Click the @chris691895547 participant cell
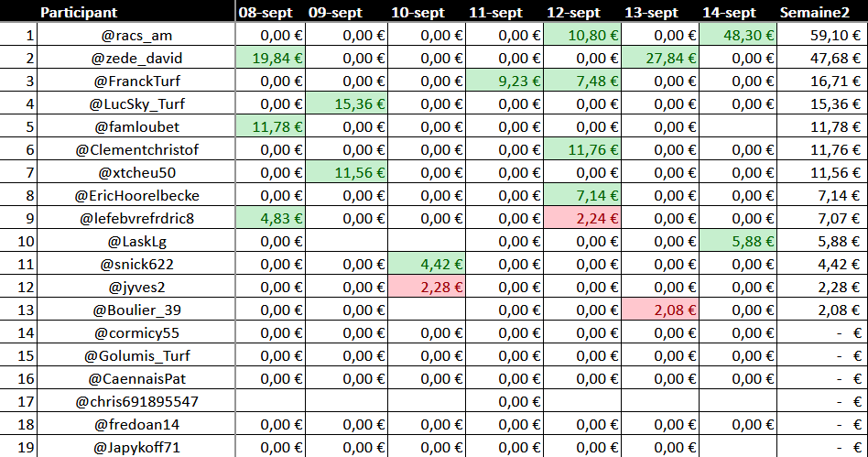This screenshot has width=868, height=457. pyautogui.click(x=137, y=402)
